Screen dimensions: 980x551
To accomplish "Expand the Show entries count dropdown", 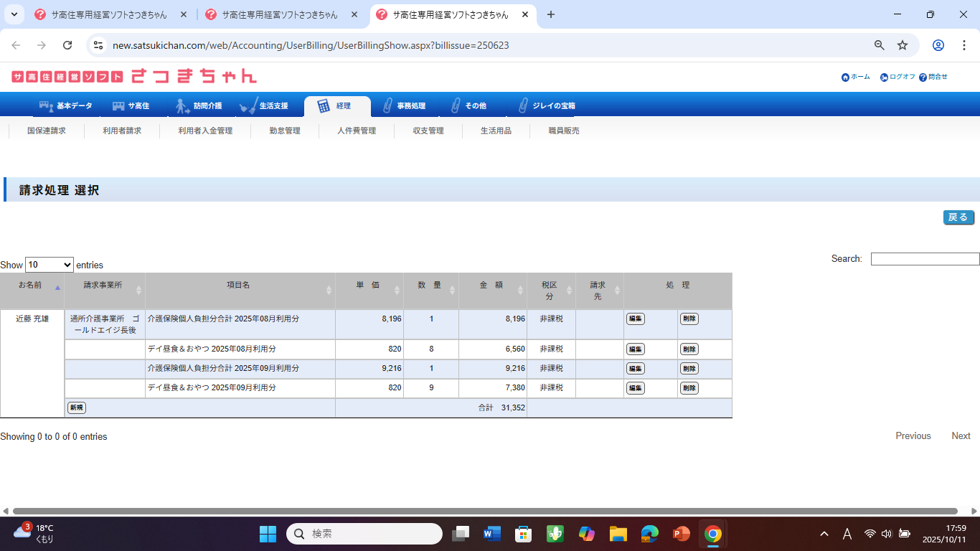I will [x=50, y=265].
